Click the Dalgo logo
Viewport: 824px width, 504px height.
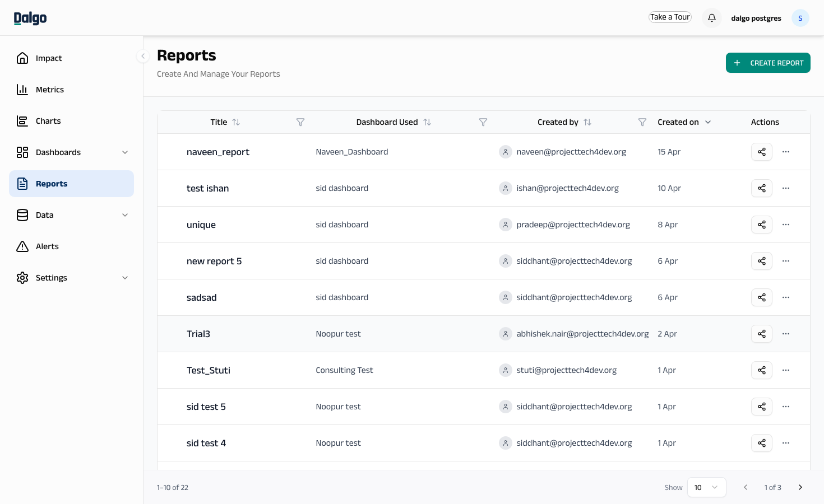pyautogui.click(x=30, y=18)
